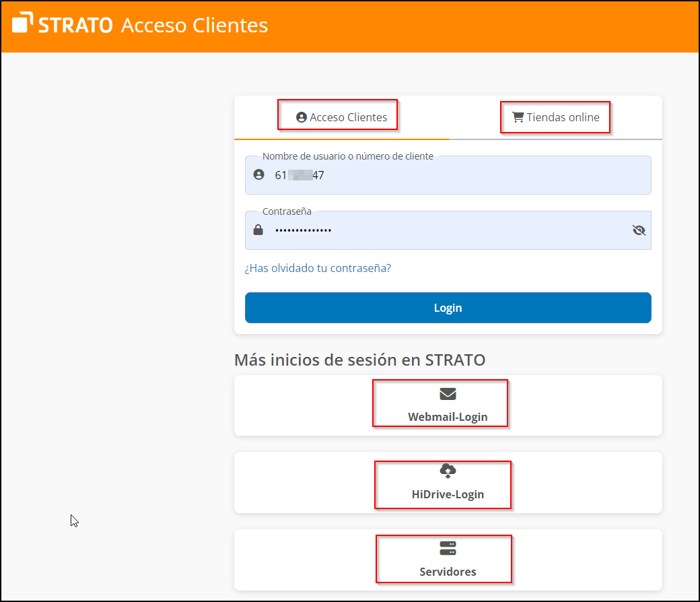700x602 pixels.
Task: Click the person icon beside the Acceso Clientes tab
Action: [x=302, y=117]
